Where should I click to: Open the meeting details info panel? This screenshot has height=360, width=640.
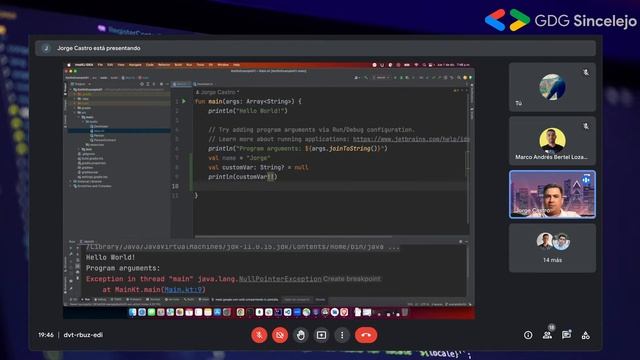click(x=528, y=335)
